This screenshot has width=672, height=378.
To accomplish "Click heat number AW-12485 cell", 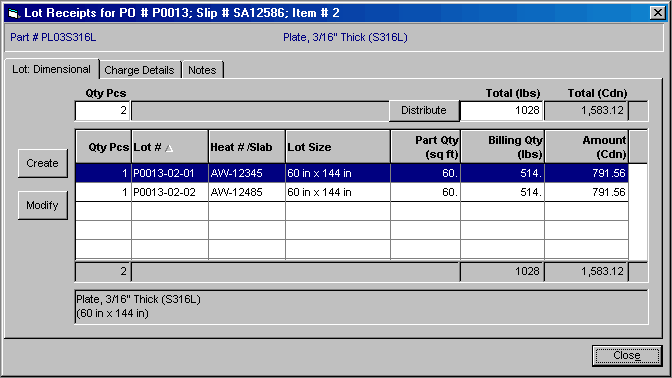I will [x=247, y=192].
